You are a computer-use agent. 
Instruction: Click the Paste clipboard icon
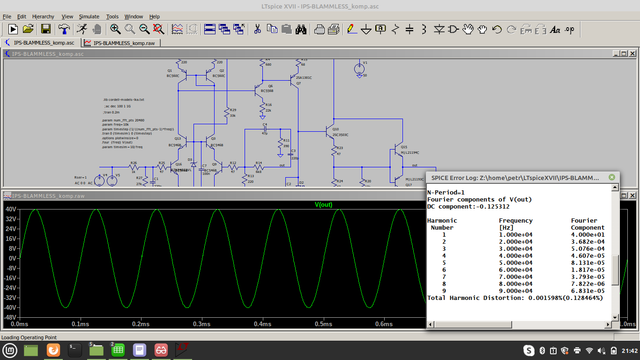[287, 29]
